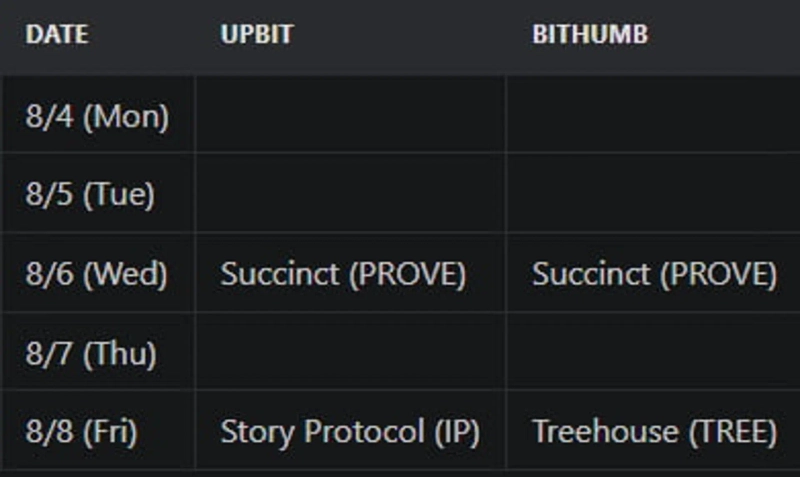Select the 8/6 (Wed) date cell

pos(97,274)
